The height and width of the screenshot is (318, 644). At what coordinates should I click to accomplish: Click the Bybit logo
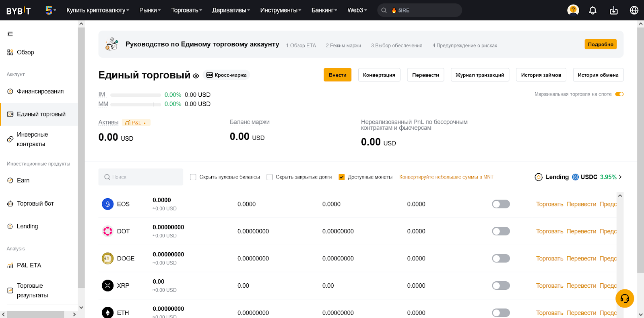pyautogui.click(x=19, y=10)
